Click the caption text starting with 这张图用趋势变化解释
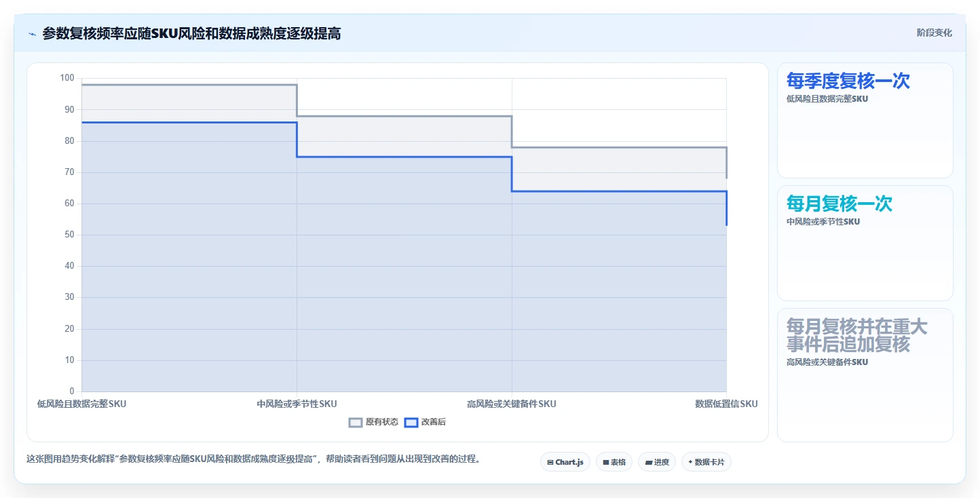 point(255,459)
